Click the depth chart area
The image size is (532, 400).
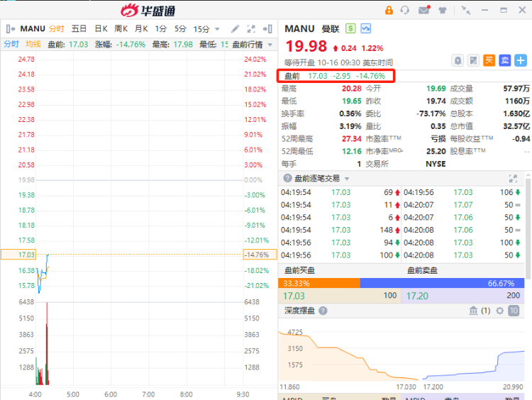401,353
